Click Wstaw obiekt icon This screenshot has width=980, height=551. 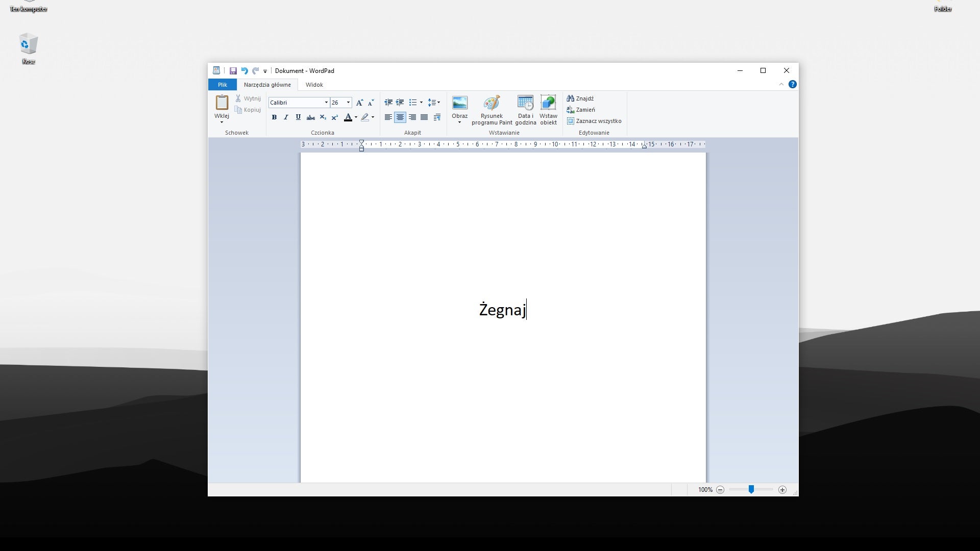(548, 110)
